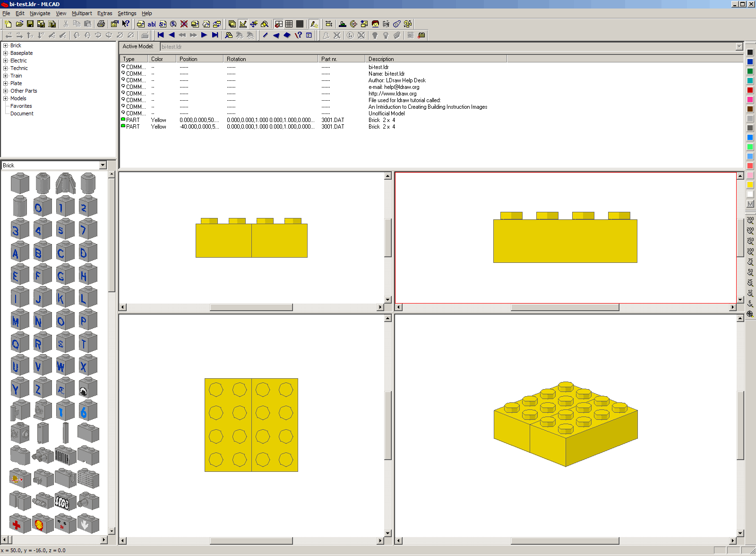This screenshot has width=756, height=556.
Task: Open the Brick parts category dropdown
Action: tap(103, 165)
